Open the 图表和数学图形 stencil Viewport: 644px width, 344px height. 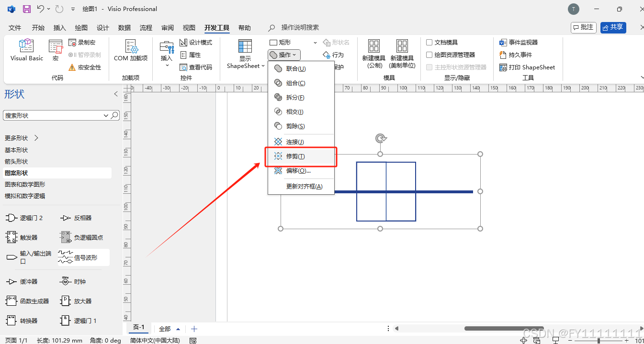pos(25,185)
